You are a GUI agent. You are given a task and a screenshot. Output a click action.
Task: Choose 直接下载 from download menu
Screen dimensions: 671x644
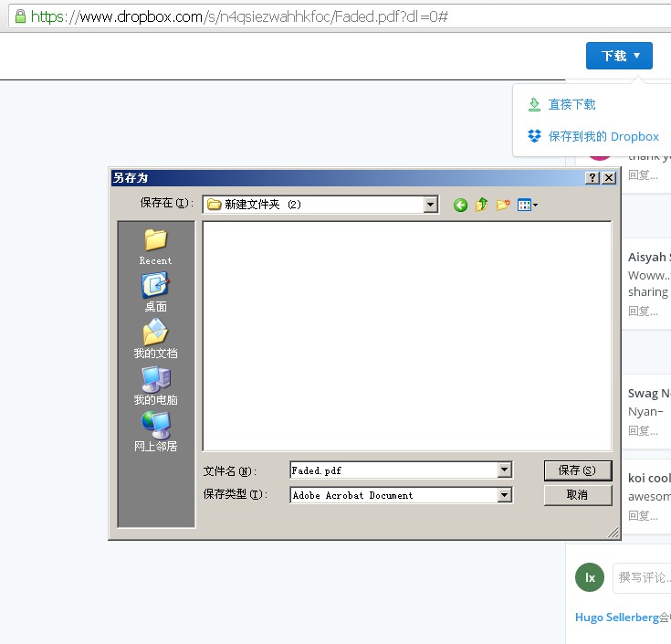pyautogui.click(x=571, y=105)
